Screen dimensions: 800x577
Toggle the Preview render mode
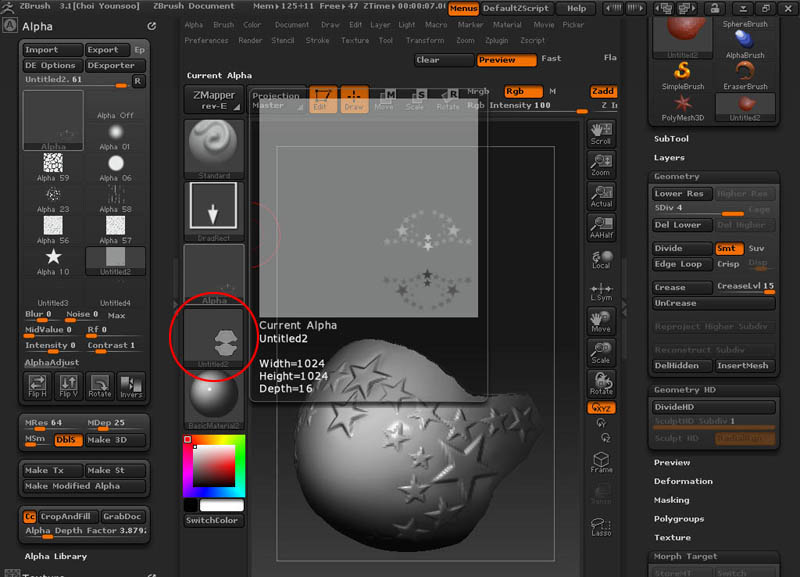click(507, 60)
